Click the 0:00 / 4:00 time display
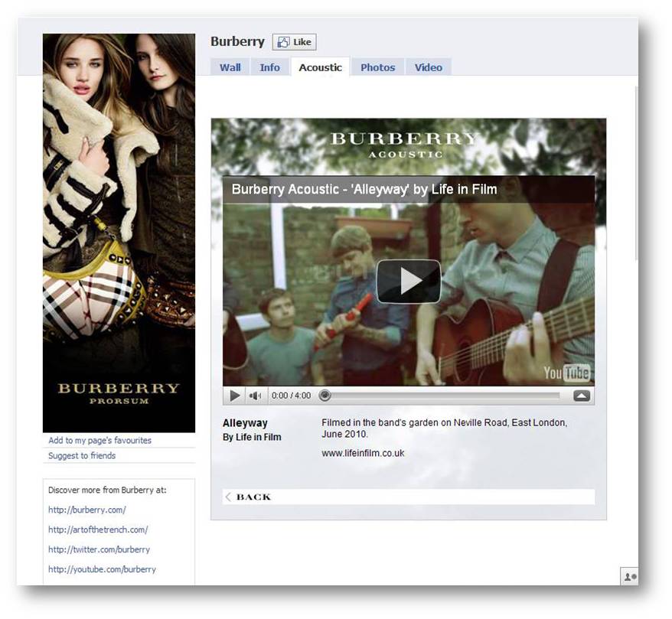The height and width of the screenshot is (619, 672). (291, 396)
